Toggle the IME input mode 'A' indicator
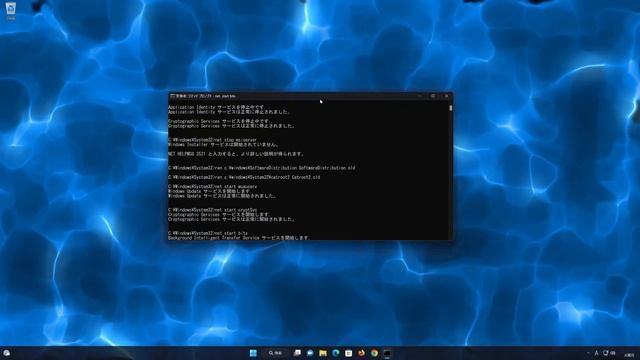The width and height of the screenshot is (640, 360). click(596, 353)
